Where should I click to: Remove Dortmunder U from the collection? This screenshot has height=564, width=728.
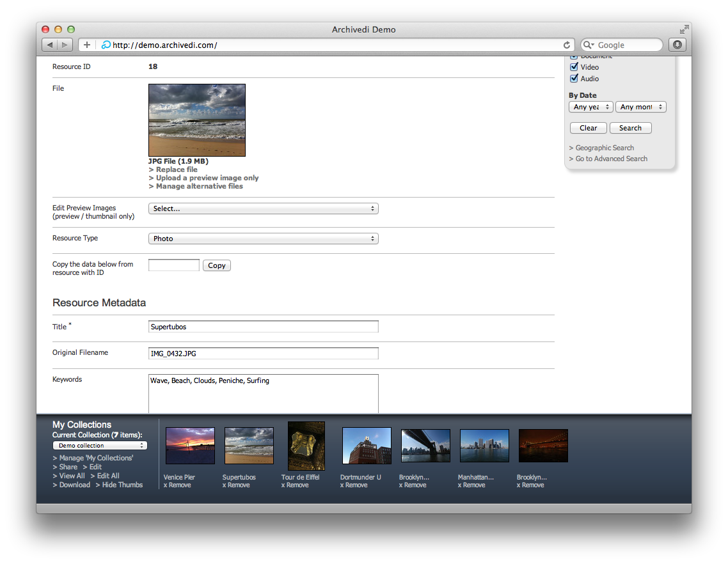[354, 485]
